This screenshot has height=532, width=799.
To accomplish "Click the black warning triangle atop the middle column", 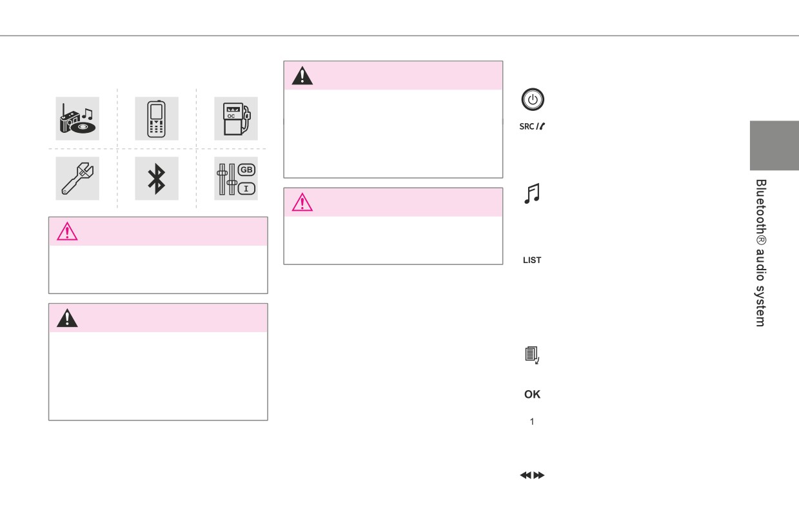I will point(302,75).
